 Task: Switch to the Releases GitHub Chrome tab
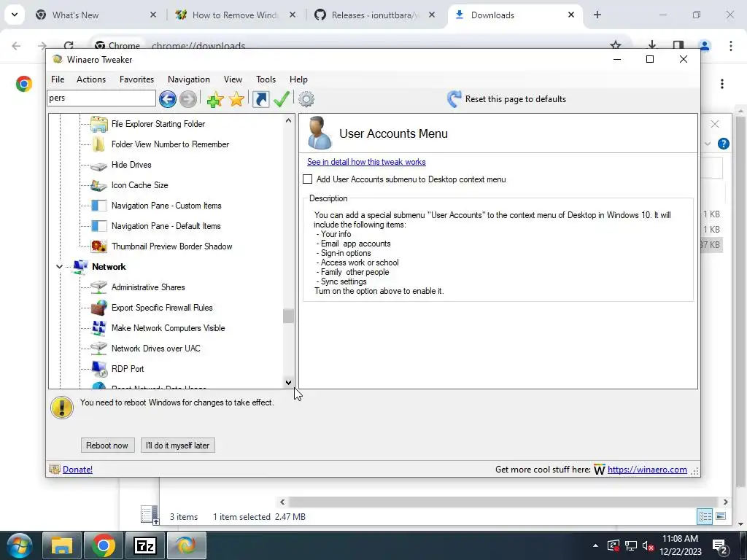(376, 15)
